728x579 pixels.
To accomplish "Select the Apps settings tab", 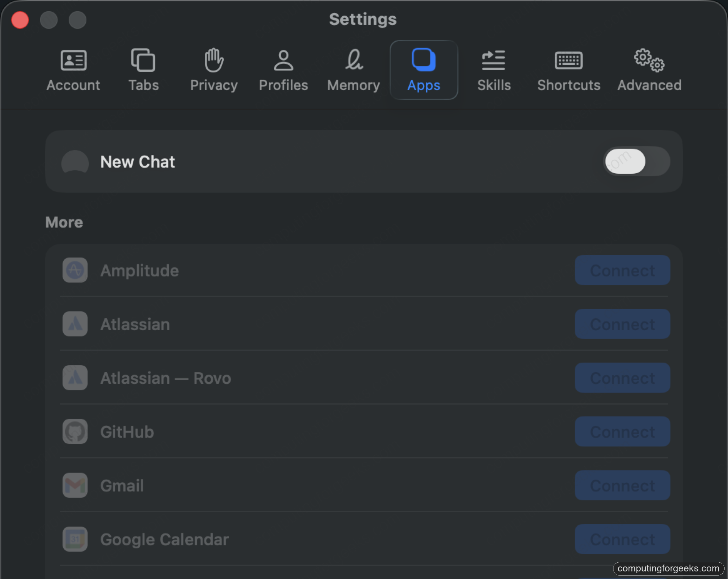I will [x=424, y=70].
